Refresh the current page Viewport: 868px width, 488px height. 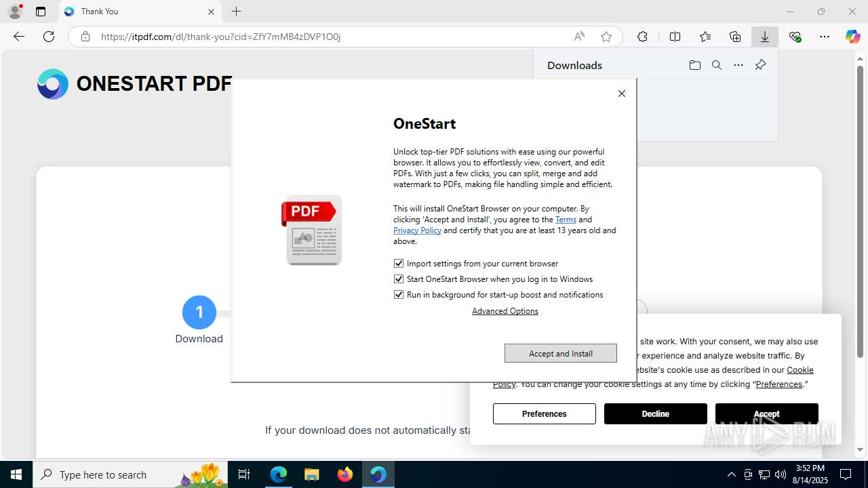point(49,37)
